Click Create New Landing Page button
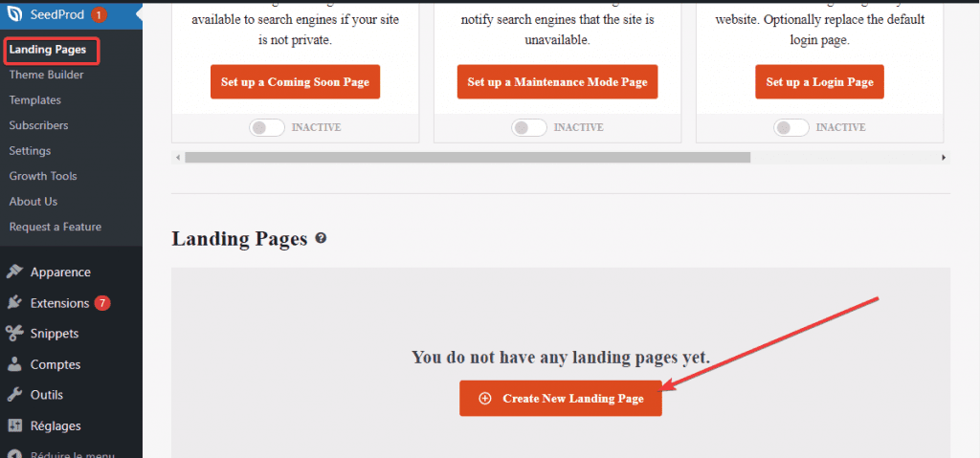Screen dimensions: 980x458 [x=561, y=398]
